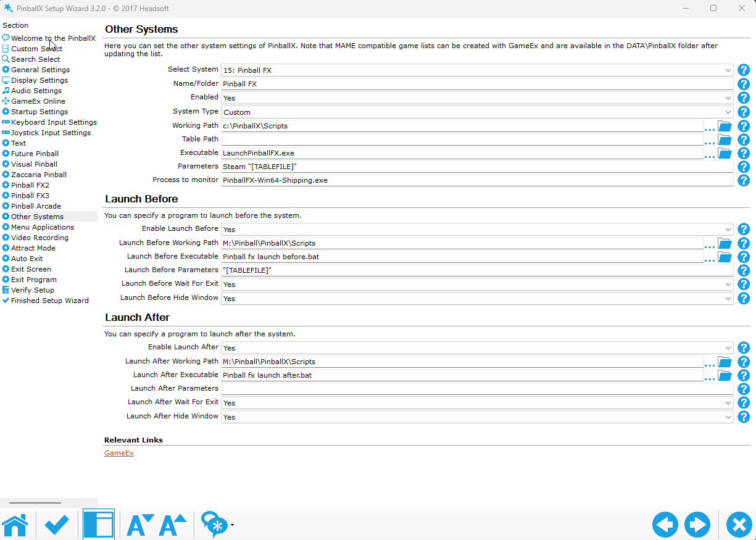Select Display Settings section

click(x=39, y=80)
